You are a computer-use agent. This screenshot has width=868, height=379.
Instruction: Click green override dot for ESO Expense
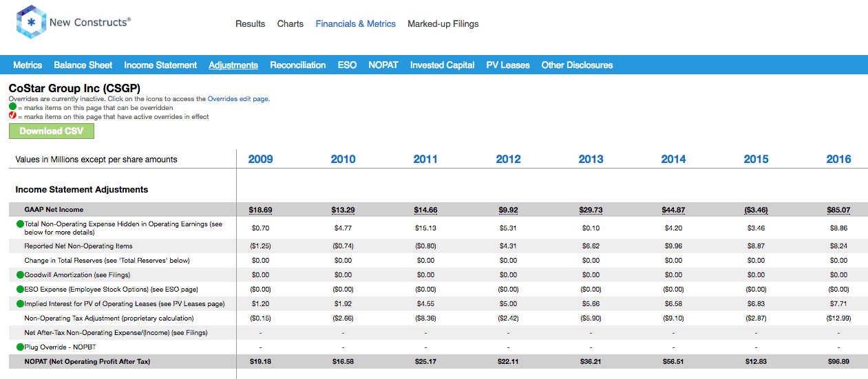[20, 290]
